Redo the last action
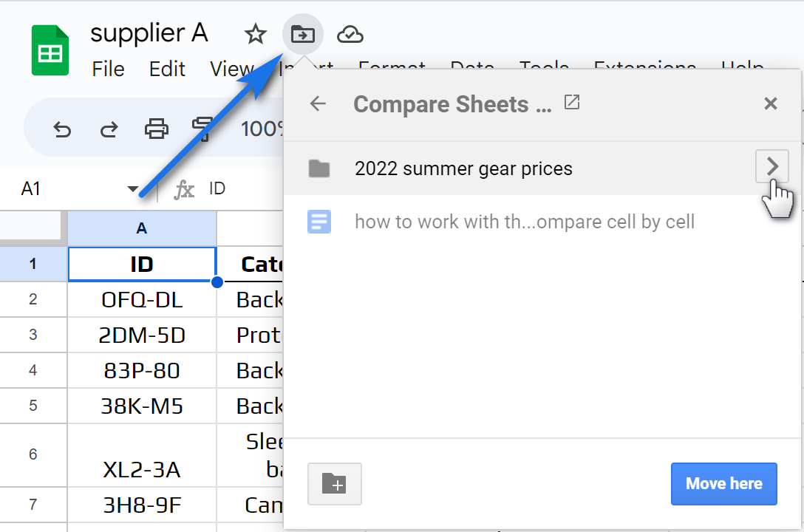This screenshot has width=804, height=532. click(x=109, y=129)
